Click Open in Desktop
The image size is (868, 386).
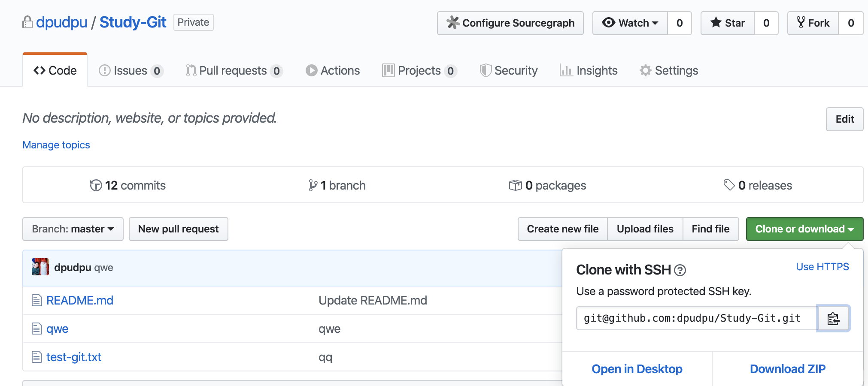coord(637,369)
